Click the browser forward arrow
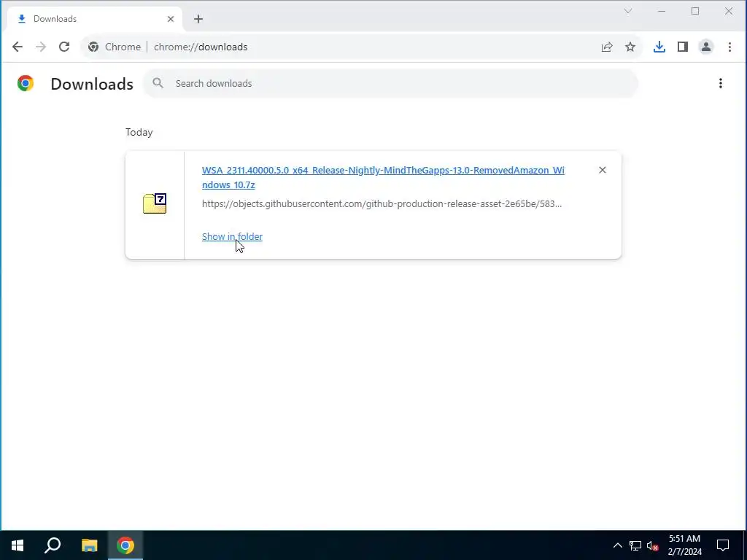 (x=41, y=47)
